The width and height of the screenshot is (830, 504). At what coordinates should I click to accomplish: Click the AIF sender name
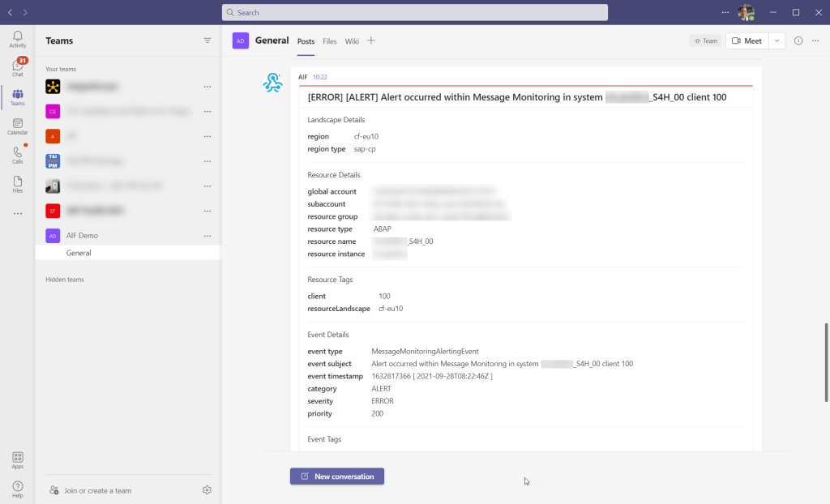coord(303,77)
